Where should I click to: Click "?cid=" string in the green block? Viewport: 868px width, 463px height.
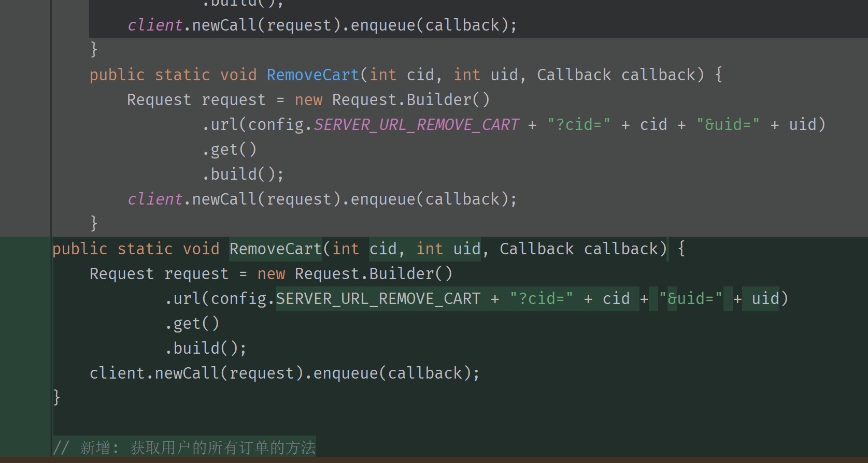point(542,299)
